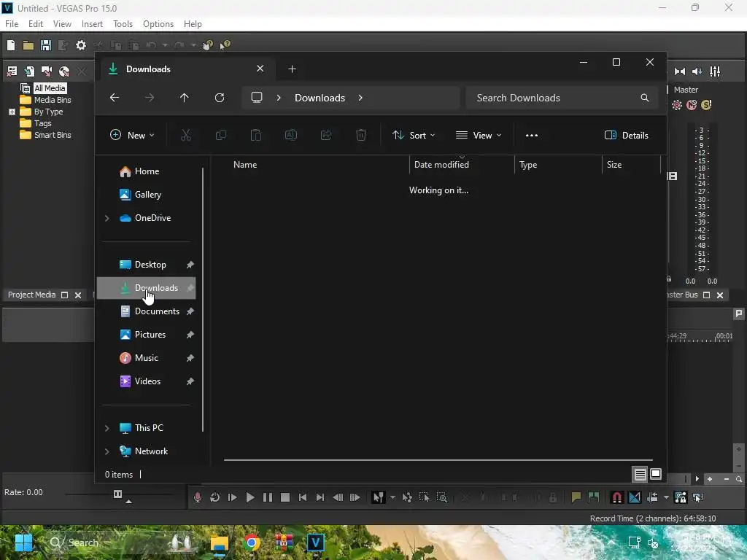This screenshot has height=560, width=747.
Task: Click the Get Media from Web icon
Action: (x=64, y=71)
